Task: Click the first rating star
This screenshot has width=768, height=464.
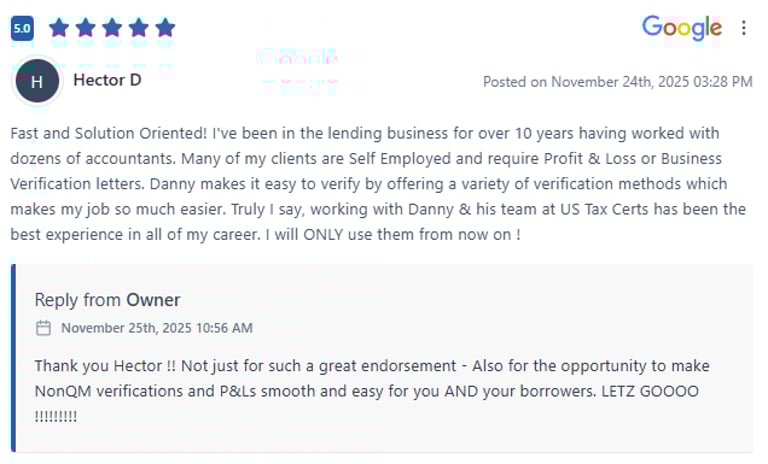Action: point(59,27)
